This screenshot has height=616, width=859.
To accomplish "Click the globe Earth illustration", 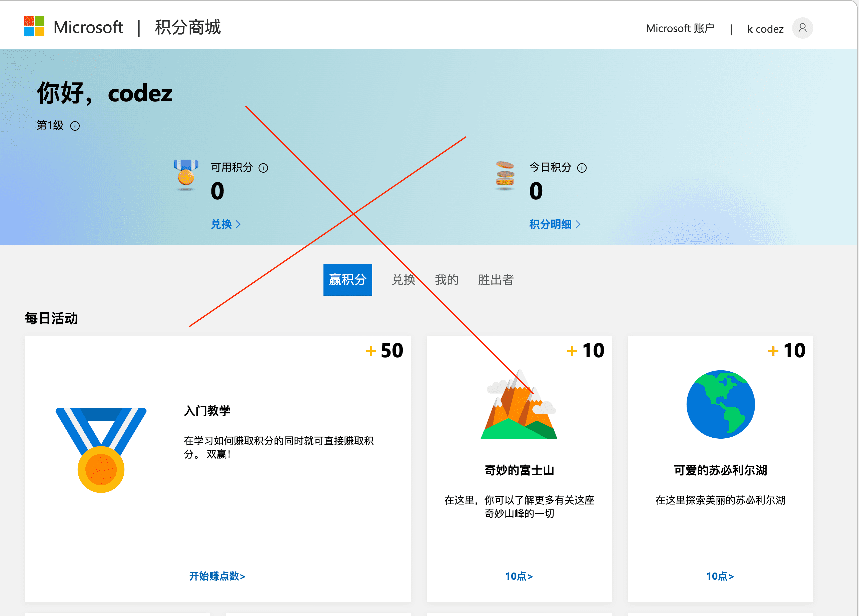I will click(720, 404).
